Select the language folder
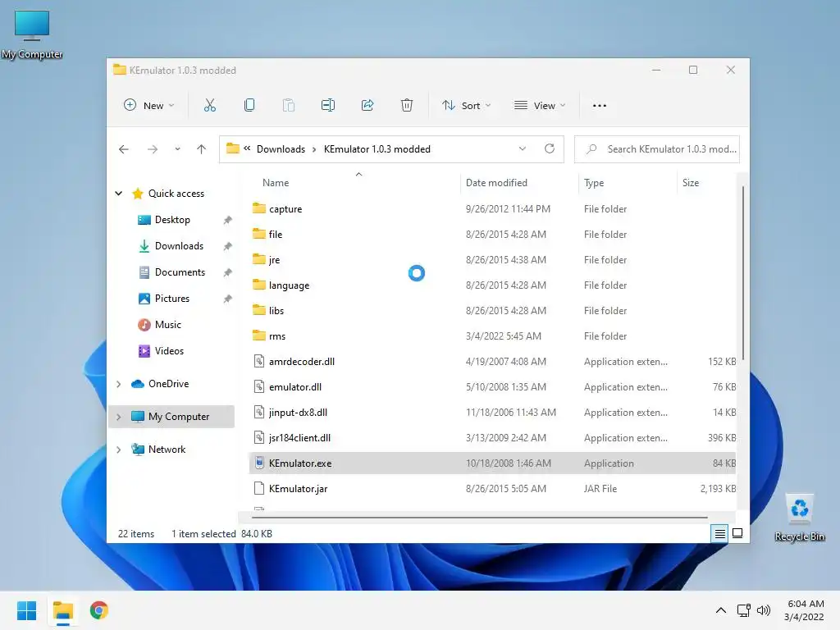Screen dimensions: 840x630 [492, 285]
